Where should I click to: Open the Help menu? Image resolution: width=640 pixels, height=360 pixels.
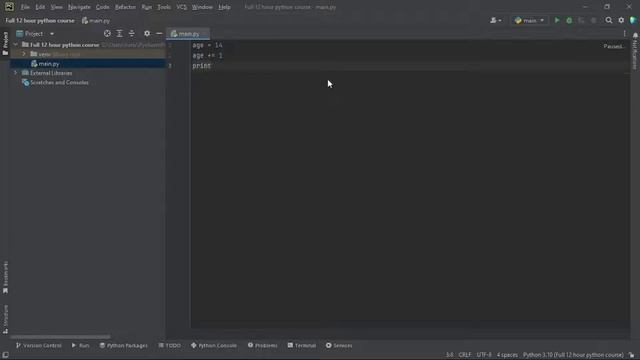224,7
